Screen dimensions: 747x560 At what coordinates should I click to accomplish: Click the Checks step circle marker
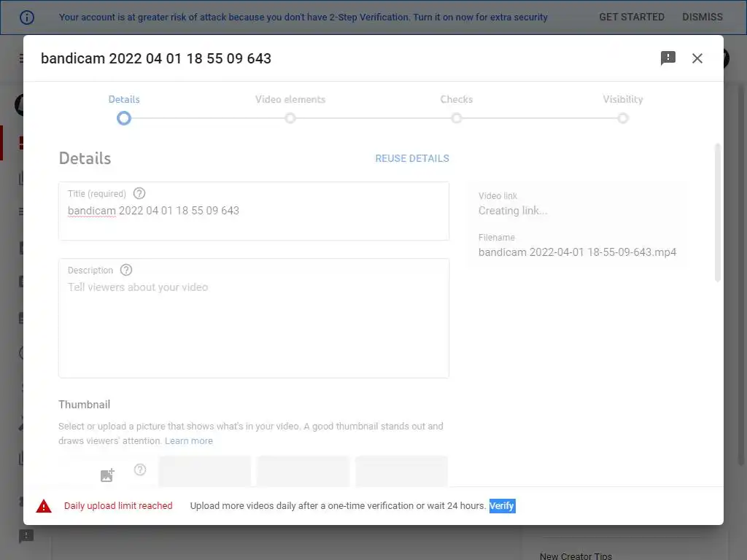pyautogui.click(x=457, y=118)
